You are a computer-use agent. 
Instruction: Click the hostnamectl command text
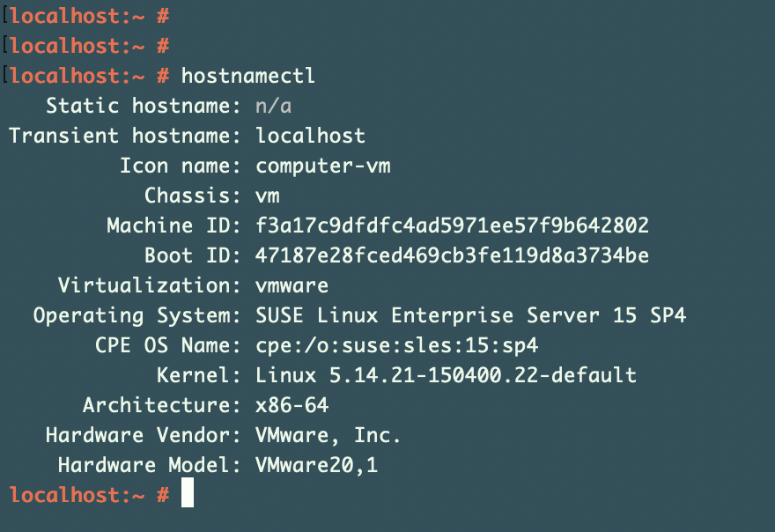click(248, 76)
